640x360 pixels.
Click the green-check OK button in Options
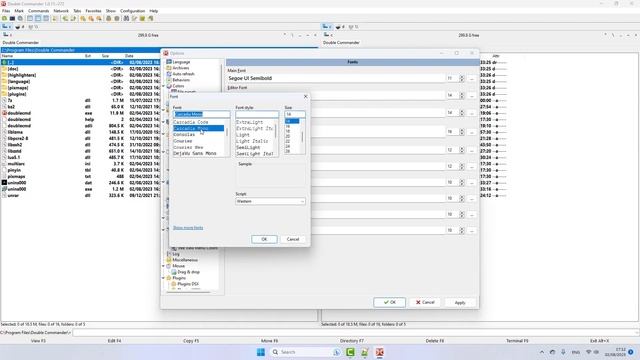coord(389,302)
